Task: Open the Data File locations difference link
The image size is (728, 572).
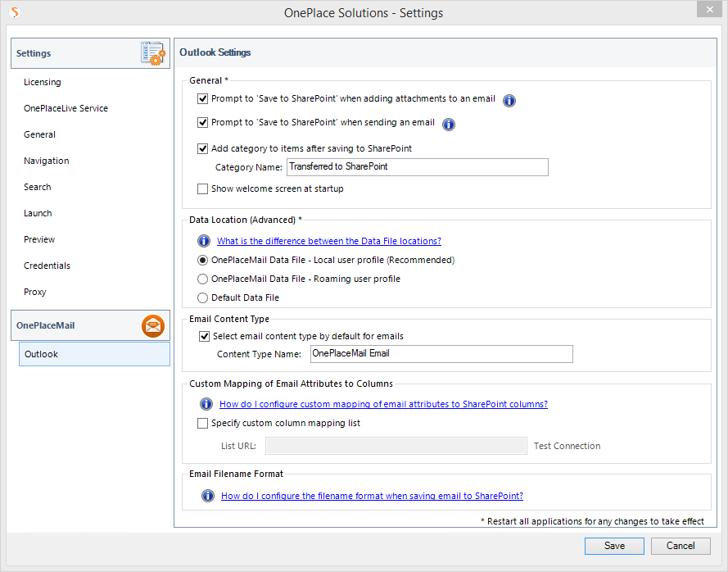Action: 328,241
